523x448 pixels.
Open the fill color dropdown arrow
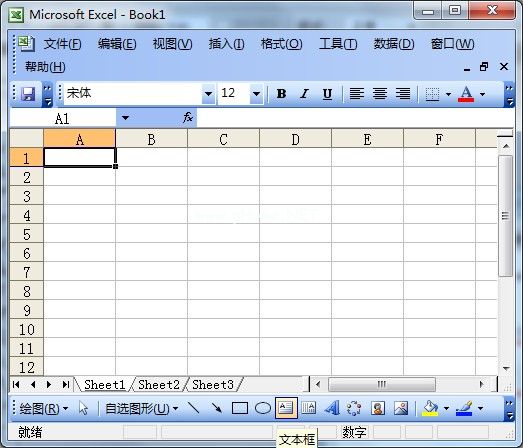(446, 408)
